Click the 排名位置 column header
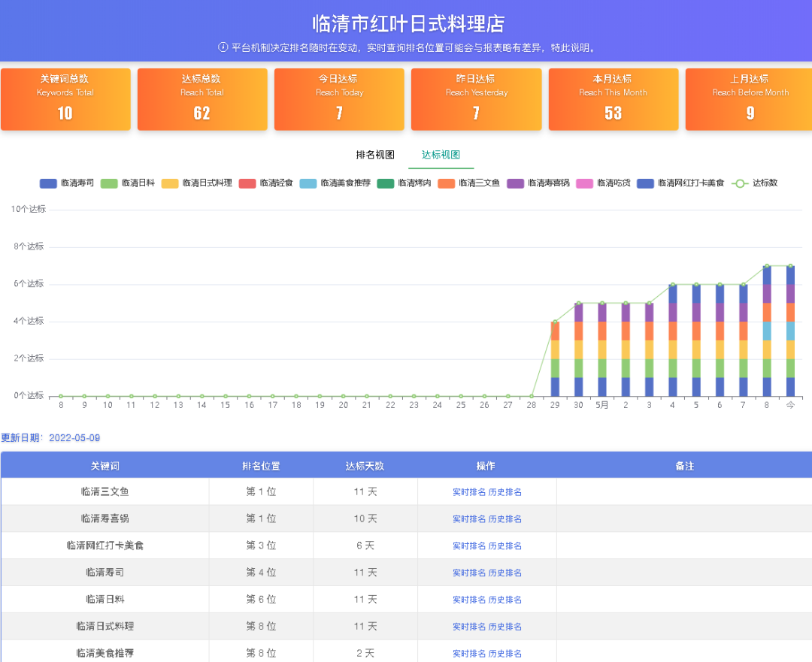Image resolution: width=812 pixels, height=662 pixels. pos(261,466)
